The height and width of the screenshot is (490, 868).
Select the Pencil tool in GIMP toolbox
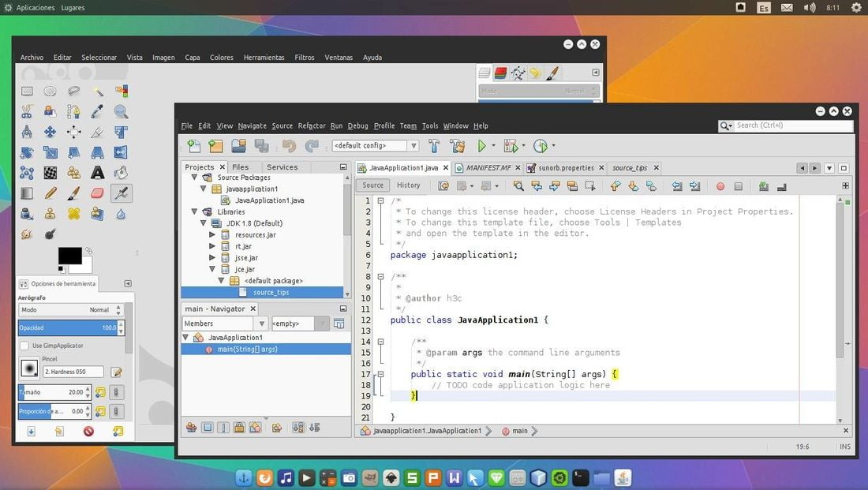pos(50,193)
